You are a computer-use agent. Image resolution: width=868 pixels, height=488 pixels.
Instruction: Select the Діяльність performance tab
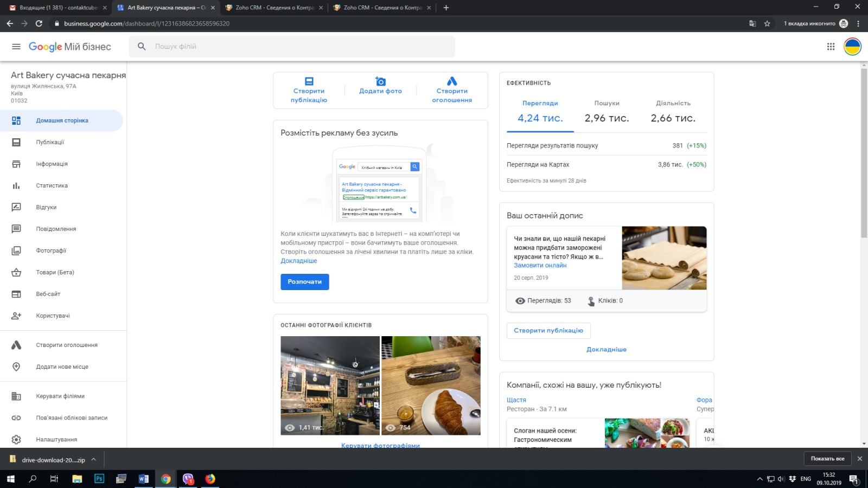(x=673, y=112)
